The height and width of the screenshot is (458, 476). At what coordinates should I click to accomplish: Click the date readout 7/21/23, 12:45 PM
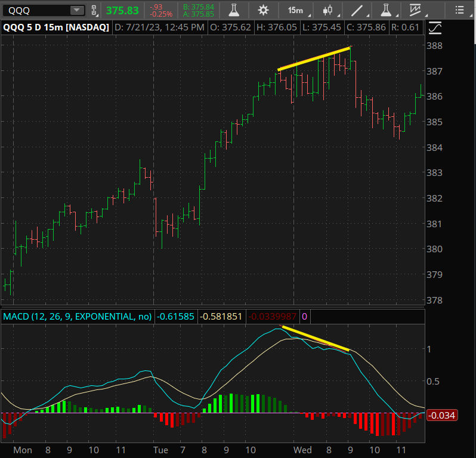[x=160, y=27]
